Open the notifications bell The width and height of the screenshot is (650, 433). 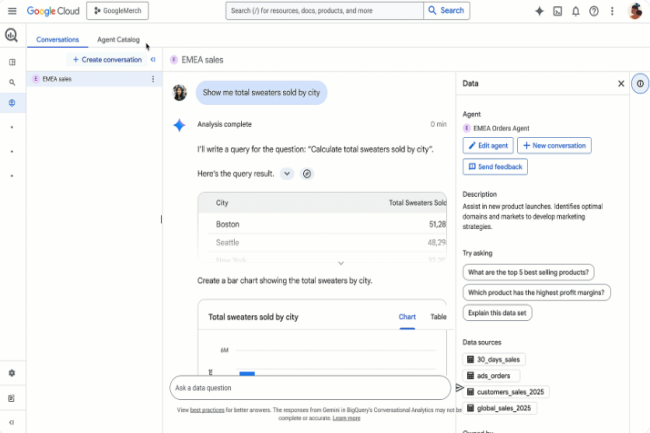pyautogui.click(x=575, y=11)
